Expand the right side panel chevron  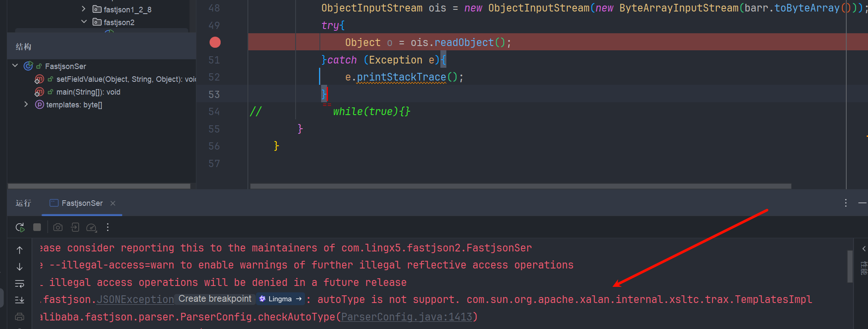point(864,248)
